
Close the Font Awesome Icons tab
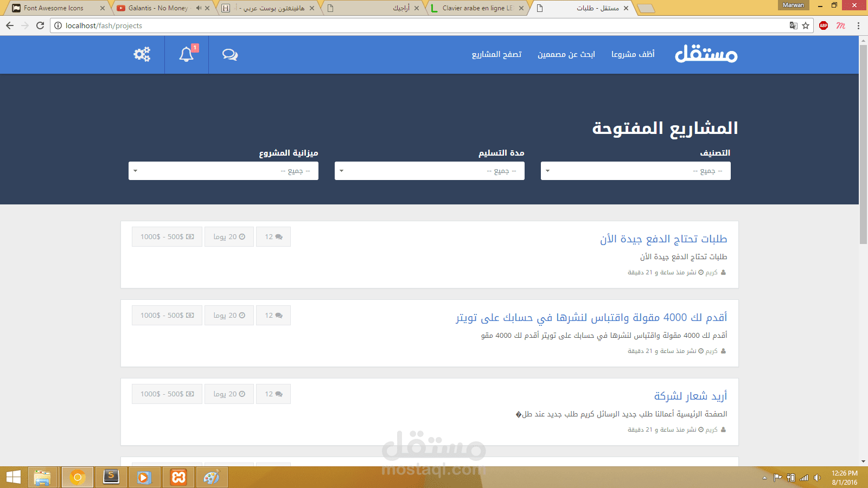coord(102,8)
